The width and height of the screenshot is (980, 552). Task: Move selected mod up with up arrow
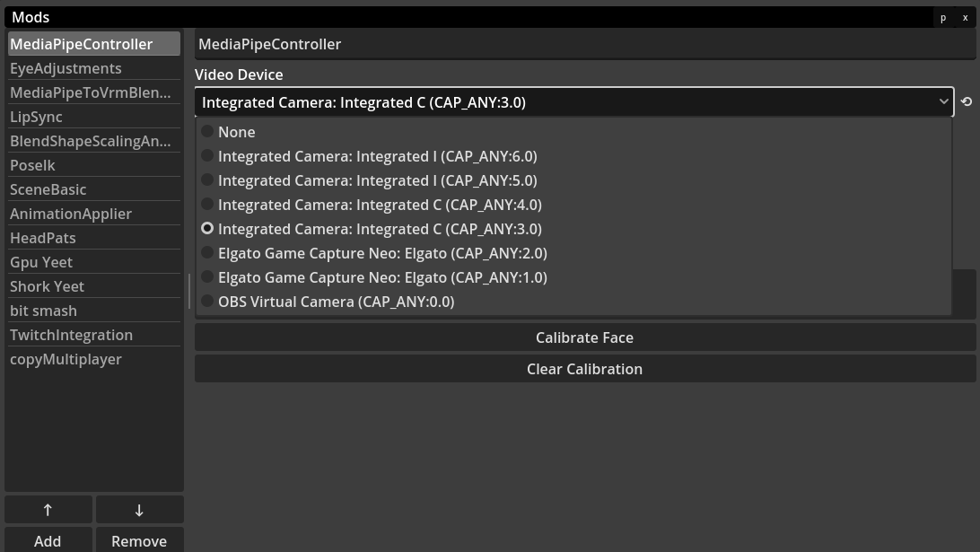[48, 509]
